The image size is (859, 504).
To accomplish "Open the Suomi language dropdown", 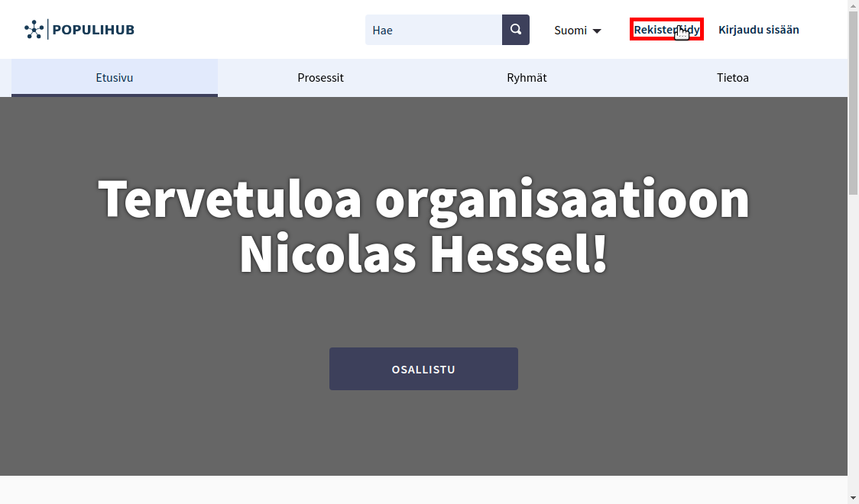I will (x=570, y=31).
